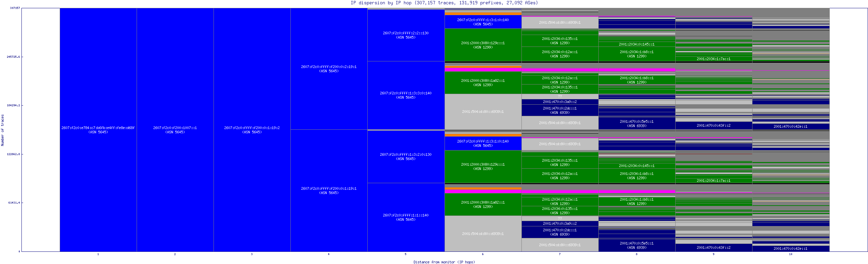Click the x-axis tick number 6
The height and width of the screenshot is (264, 868).
pos(483,254)
